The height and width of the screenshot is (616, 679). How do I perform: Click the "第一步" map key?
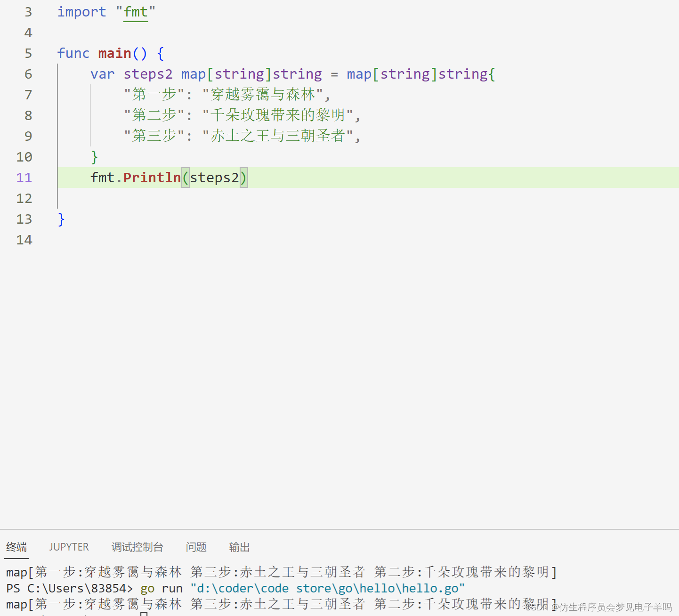155,95
